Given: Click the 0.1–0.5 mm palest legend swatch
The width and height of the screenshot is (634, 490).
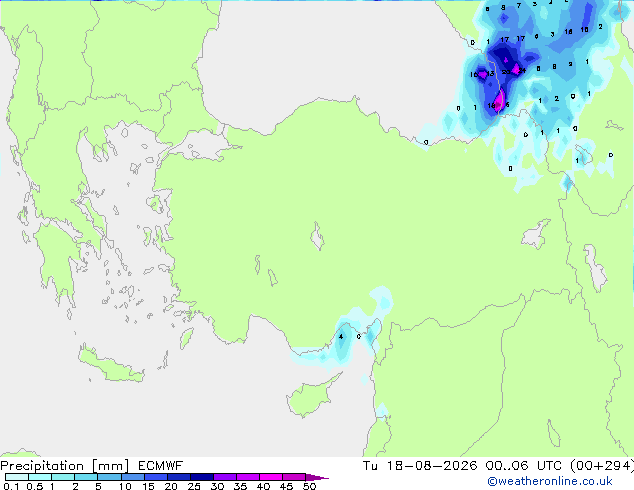Looking at the screenshot, I should 17,477.
